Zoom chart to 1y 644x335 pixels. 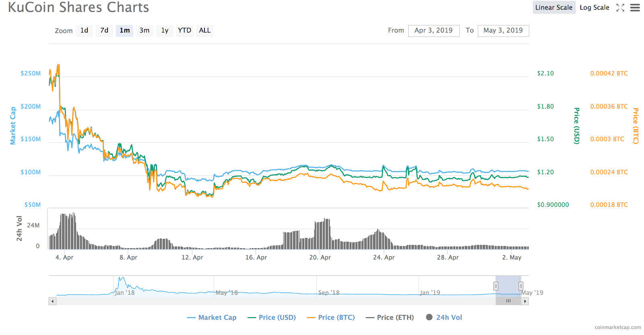point(165,31)
